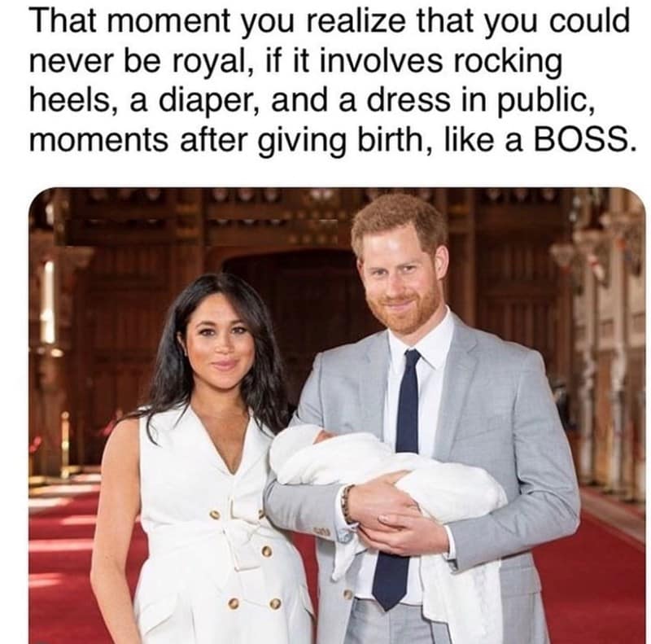The width and height of the screenshot is (651, 644).
Task: Click the word "royal" in the caption
Action: pos(209,64)
